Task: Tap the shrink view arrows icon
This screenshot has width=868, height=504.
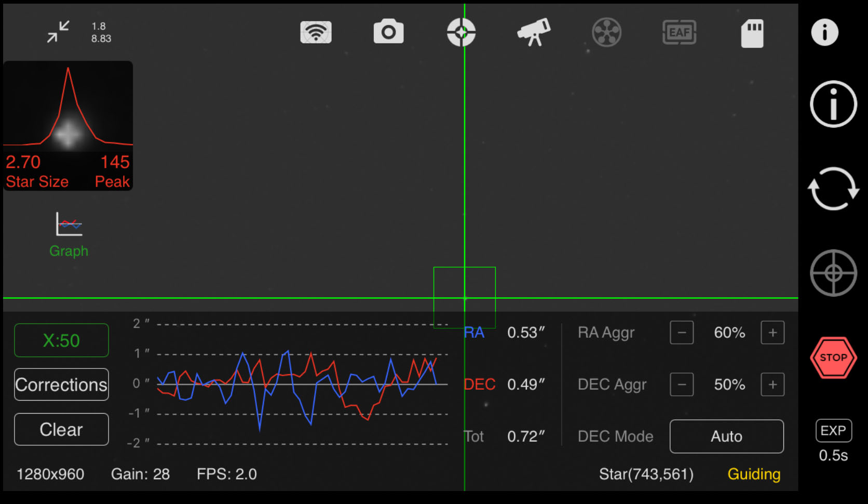Action: [58, 32]
